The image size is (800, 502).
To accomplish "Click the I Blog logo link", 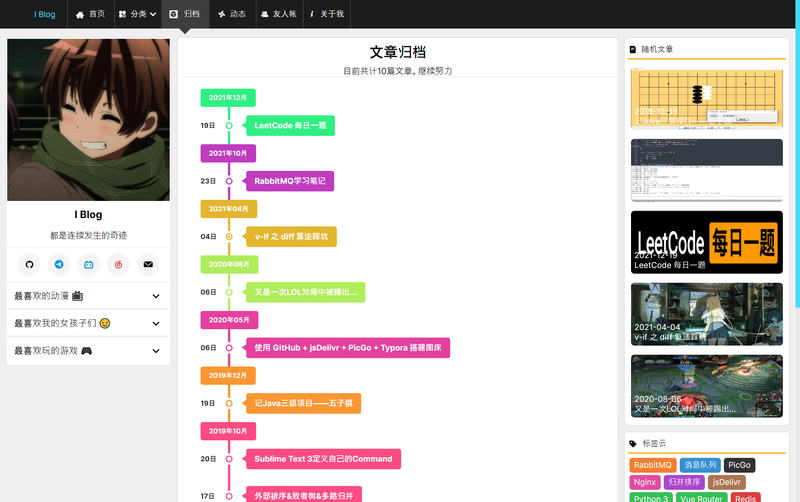I will 45,14.
